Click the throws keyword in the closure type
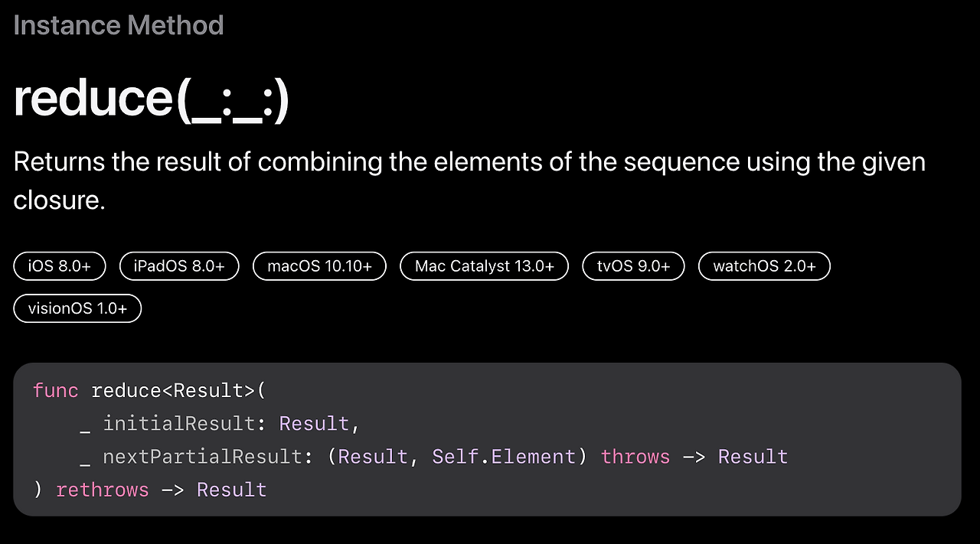This screenshot has height=544, width=980. (635, 457)
